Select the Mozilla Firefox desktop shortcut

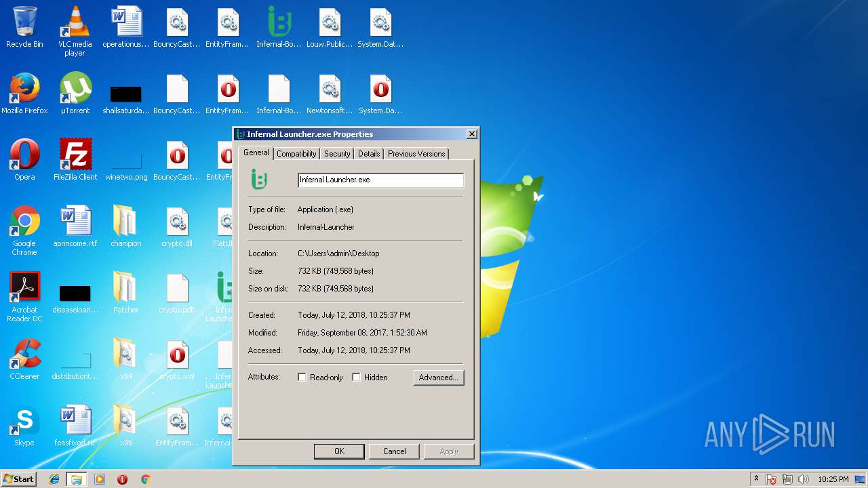[x=24, y=94]
